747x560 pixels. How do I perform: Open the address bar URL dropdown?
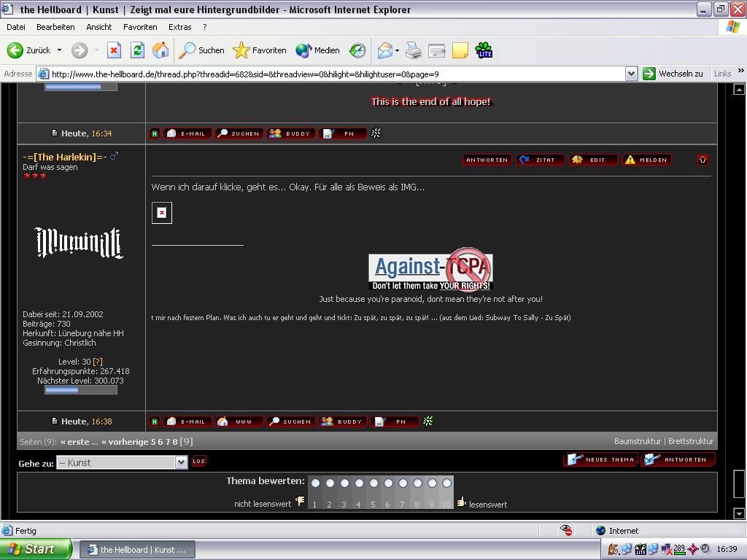tap(631, 74)
